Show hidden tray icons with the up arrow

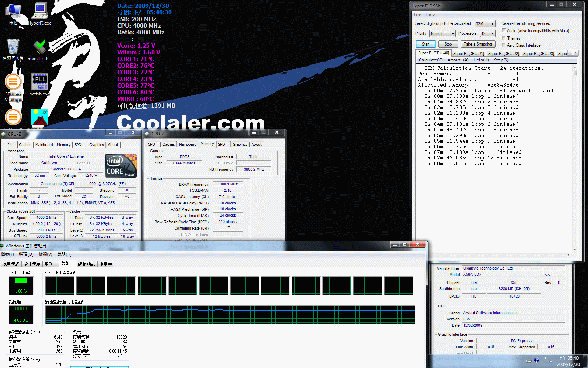[551, 361]
